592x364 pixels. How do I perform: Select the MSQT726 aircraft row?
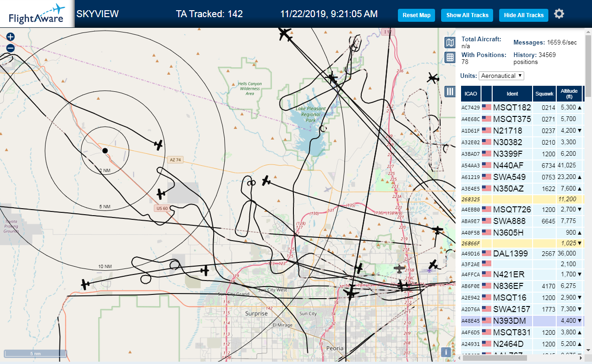coord(522,209)
